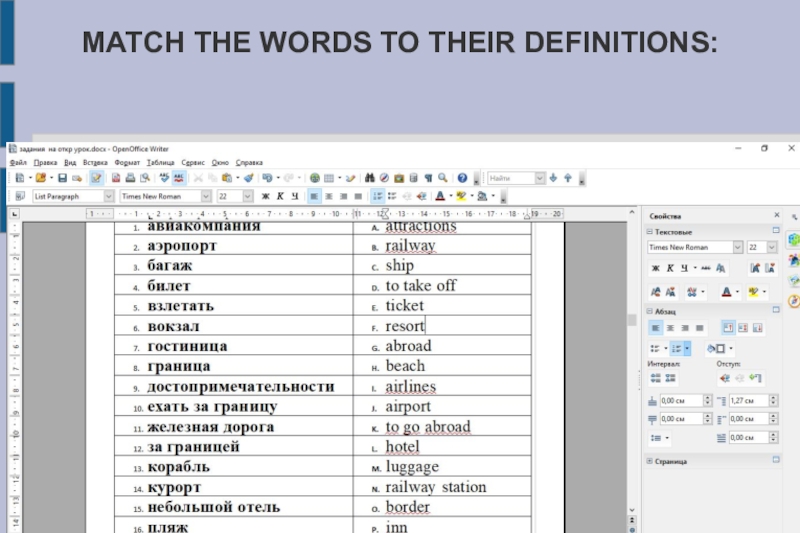Click the Navigator compass icon in sidebar
Viewport: 800px width, 533px height.
(x=792, y=301)
